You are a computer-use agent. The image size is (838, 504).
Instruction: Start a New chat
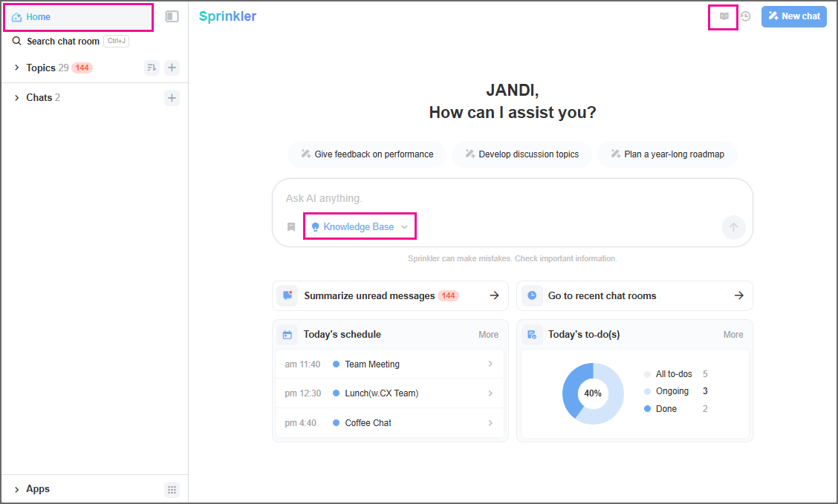pyautogui.click(x=793, y=16)
